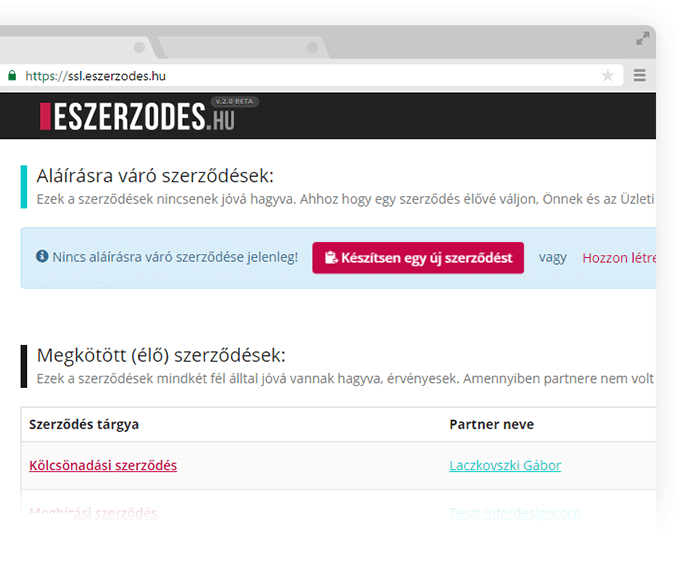Click the 'Megkötött (élő) szerződések' heading
The image size is (683, 578).
tap(161, 355)
